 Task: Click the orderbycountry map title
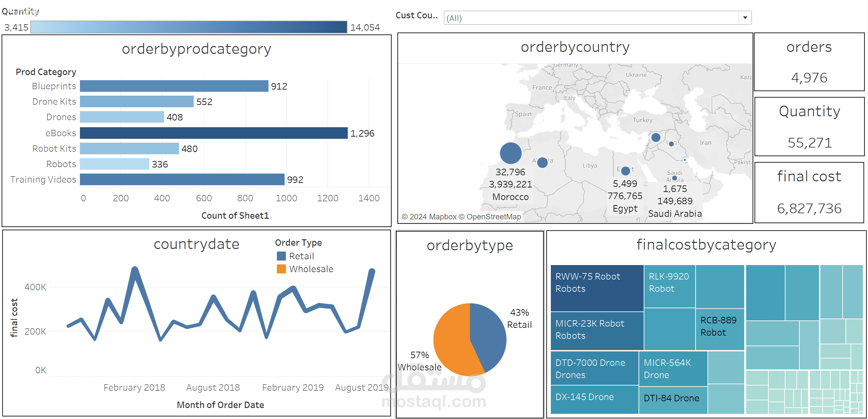click(575, 47)
